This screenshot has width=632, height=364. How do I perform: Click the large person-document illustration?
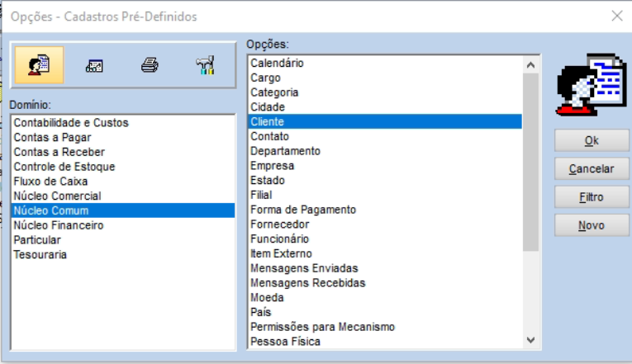pos(591,84)
